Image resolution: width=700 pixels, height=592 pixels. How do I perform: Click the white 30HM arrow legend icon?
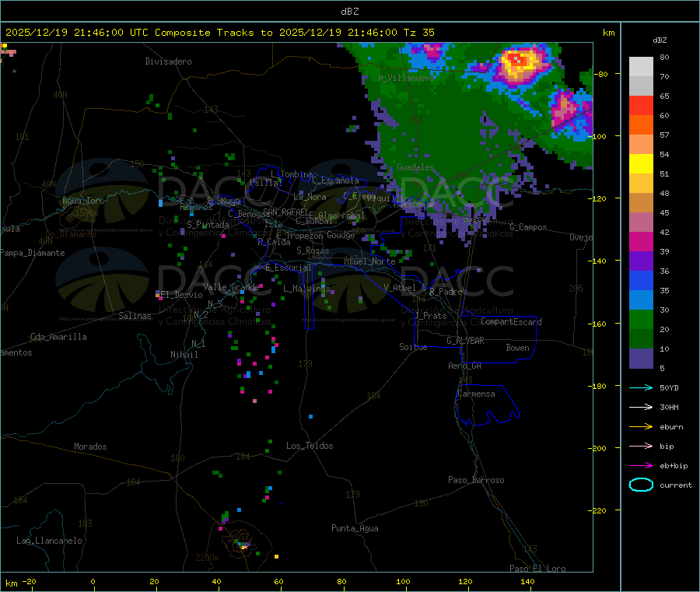coord(641,407)
